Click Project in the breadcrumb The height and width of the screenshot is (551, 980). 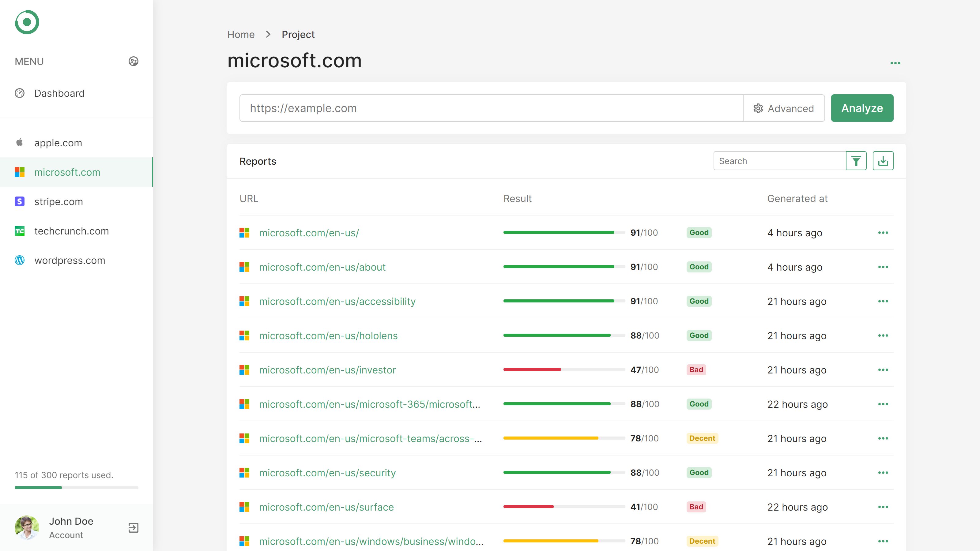[x=298, y=35]
